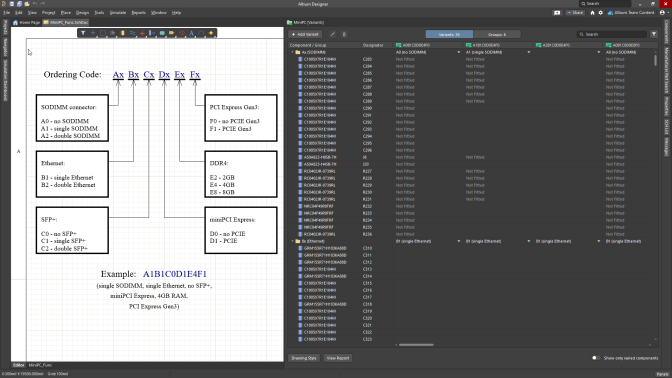Screen dimensions: 672x378
Task: Click the open folder icon in the title bar
Action: click(x=27, y=4)
